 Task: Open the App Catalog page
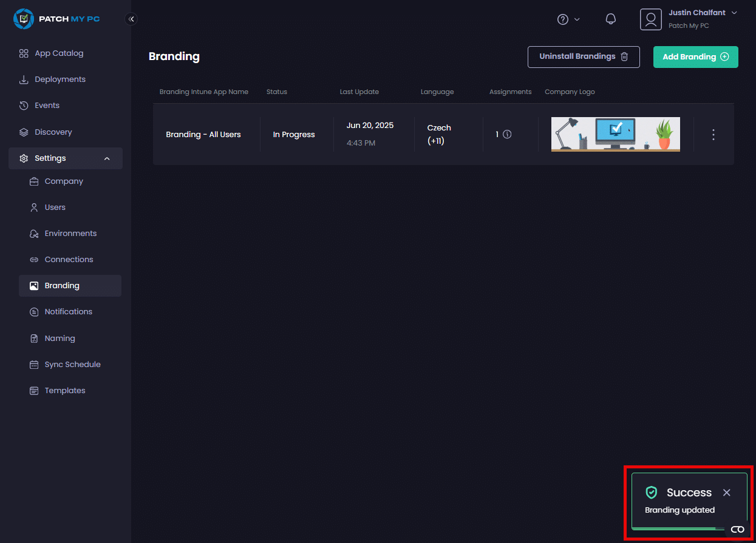tap(59, 53)
